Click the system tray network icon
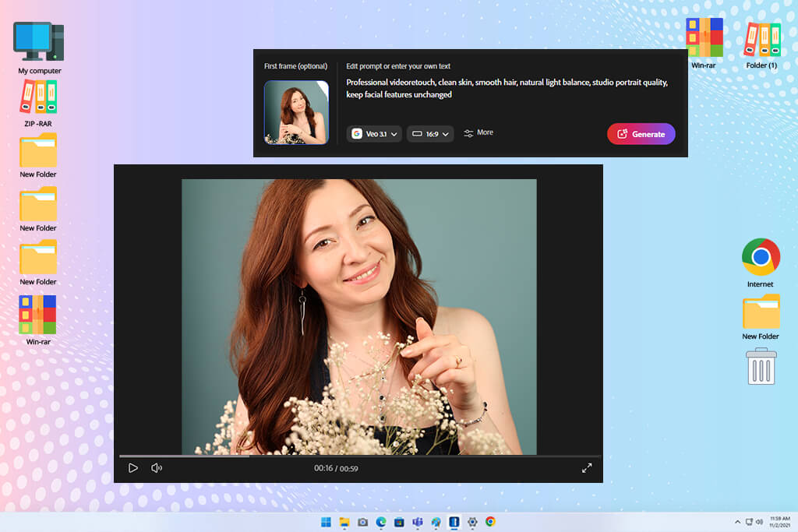 [749, 522]
